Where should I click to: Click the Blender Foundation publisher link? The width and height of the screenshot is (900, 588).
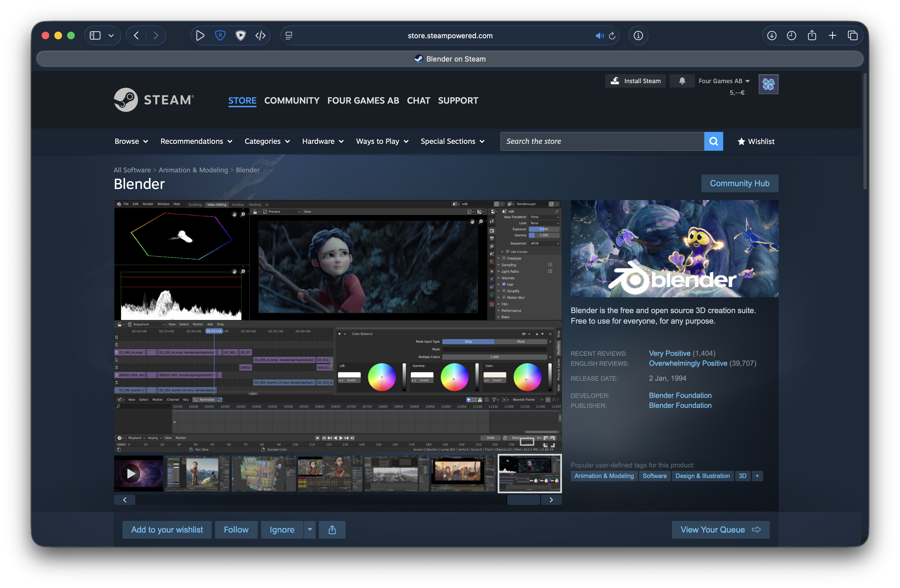pos(680,405)
